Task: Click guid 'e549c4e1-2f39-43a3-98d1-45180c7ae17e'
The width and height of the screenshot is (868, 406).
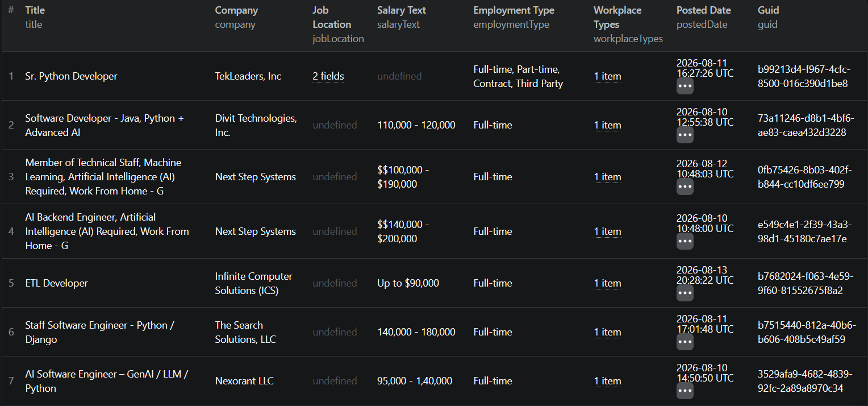Action: pyautogui.click(x=804, y=231)
